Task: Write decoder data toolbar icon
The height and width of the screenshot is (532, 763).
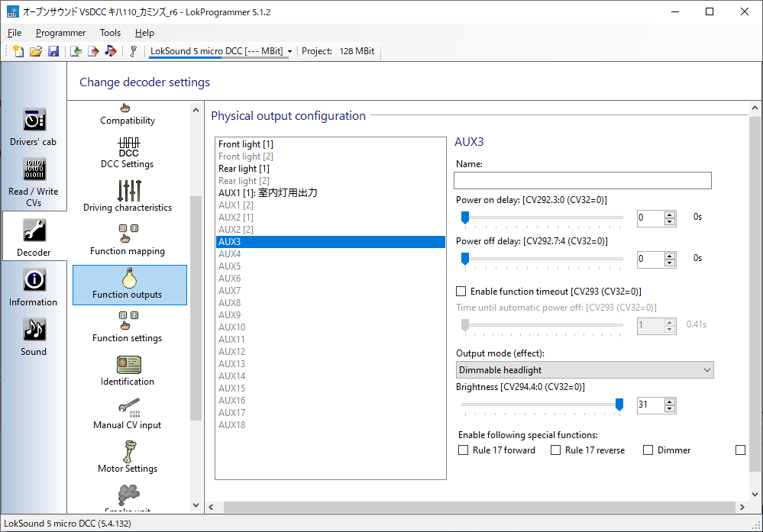Action: tap(93, 51)
